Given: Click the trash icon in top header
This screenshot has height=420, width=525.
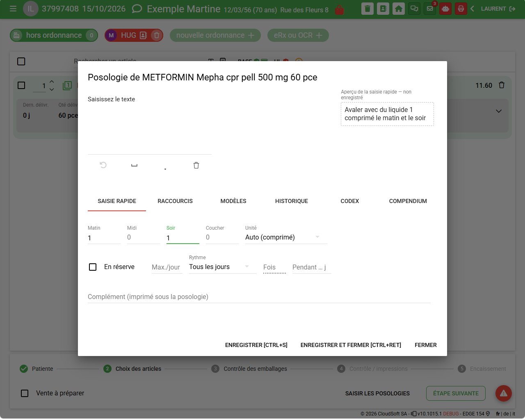Looking at the screenshot, I should [367, 9].
